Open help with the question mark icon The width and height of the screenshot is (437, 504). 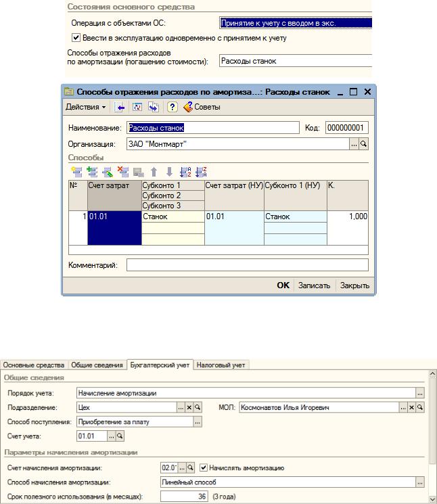[172, 107]
